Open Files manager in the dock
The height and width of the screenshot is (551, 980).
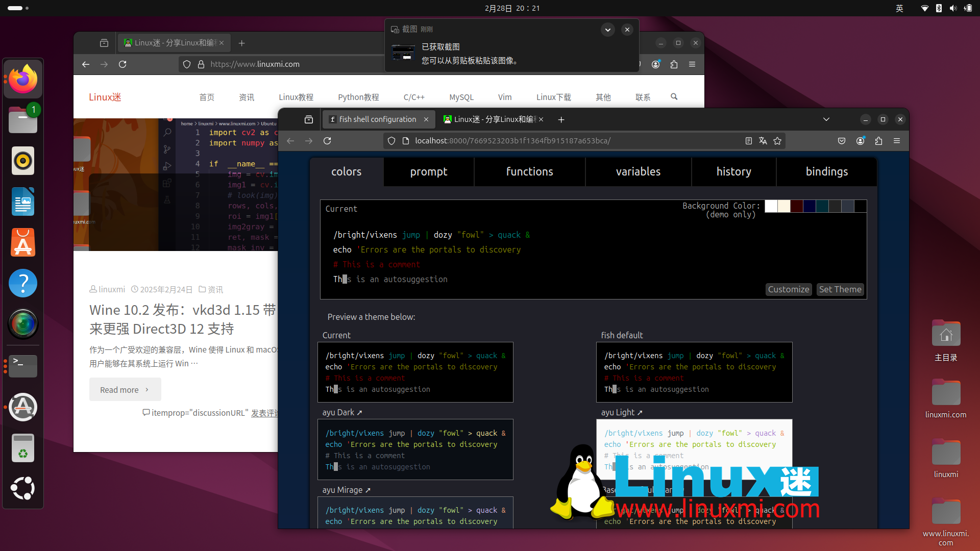23,120
